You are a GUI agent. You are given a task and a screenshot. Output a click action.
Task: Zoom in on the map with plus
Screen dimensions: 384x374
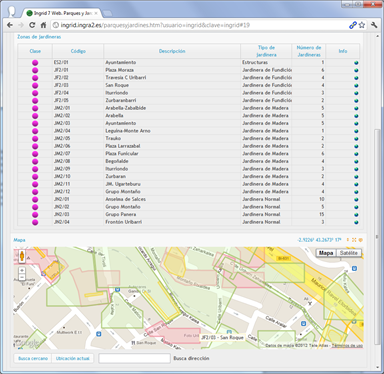pyautogui.click(x=22, y=270)
